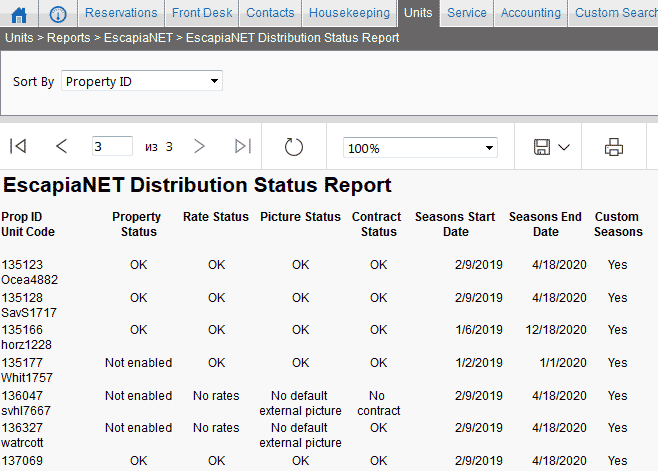Viewport: 658px width, 471px height.
Task: Open the Accounting tab
Action: pyautogui.click(x=531, y=13)
